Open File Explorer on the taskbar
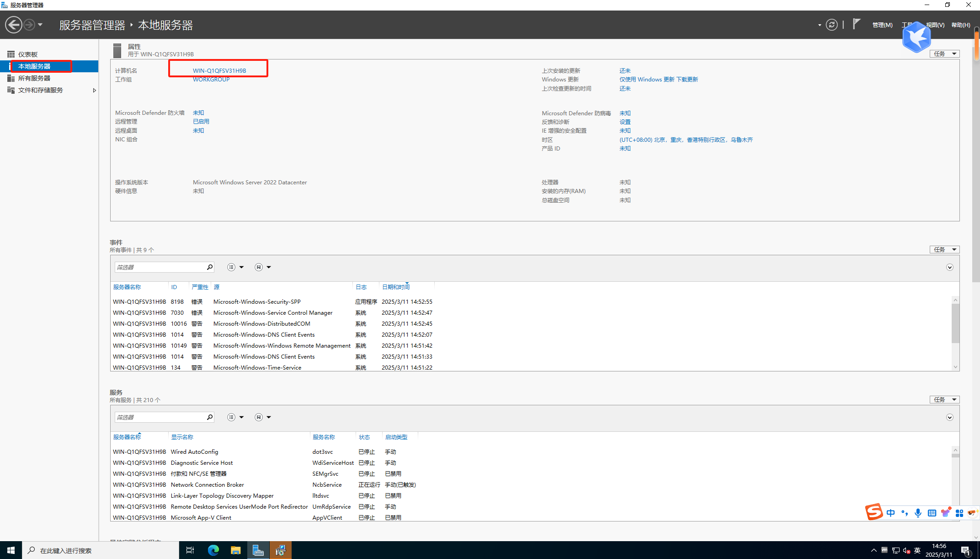Viewport: 980px width, 559px height. coord(235,550)
